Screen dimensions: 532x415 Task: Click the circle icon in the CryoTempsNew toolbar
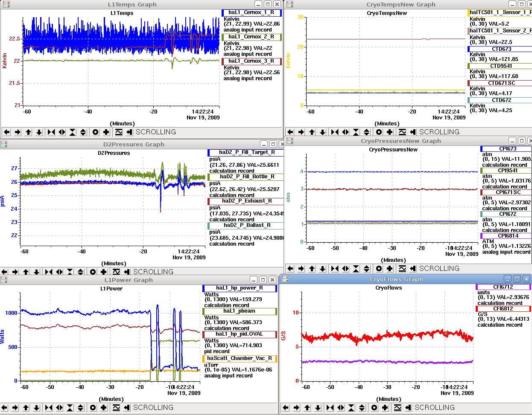(x=379, y=132)
